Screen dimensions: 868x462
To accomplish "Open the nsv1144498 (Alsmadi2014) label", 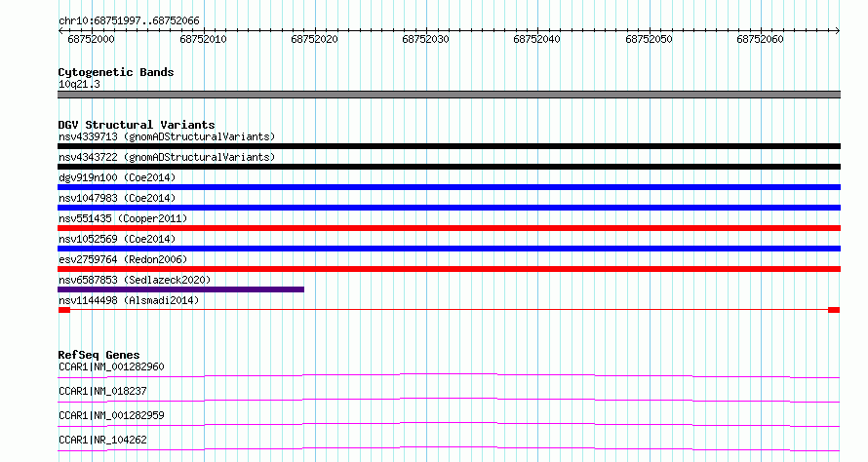I will (129, 300).
